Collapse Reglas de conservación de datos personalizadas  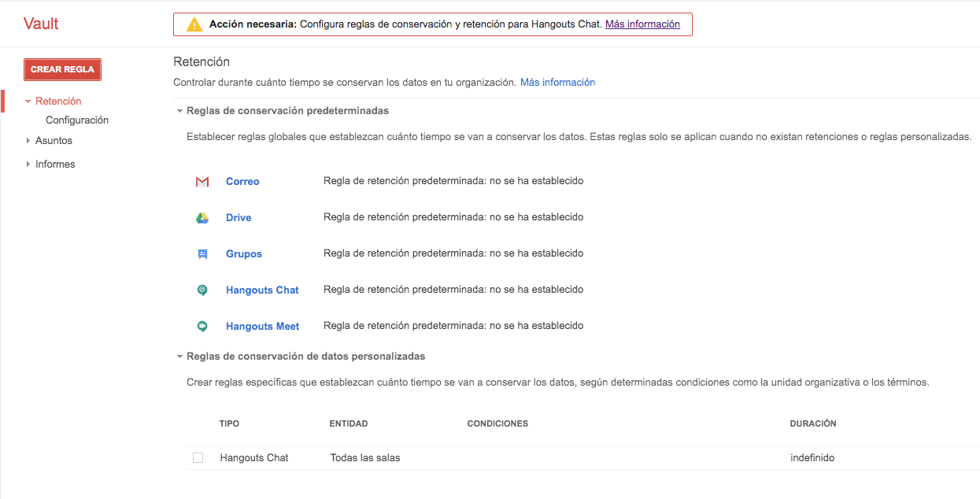point(179,357)
